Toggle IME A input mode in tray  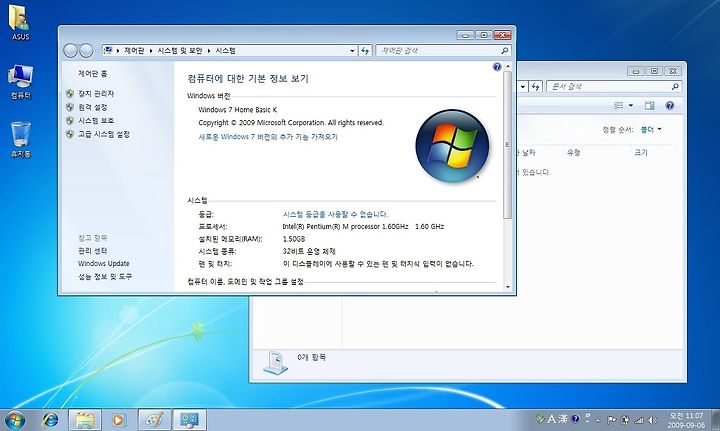[x=552, y=419]
